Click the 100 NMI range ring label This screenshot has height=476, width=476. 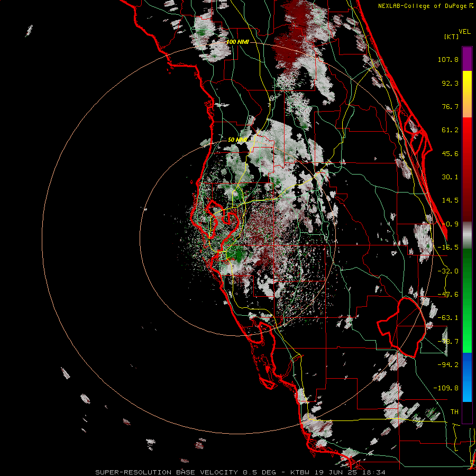coord(237,42)
